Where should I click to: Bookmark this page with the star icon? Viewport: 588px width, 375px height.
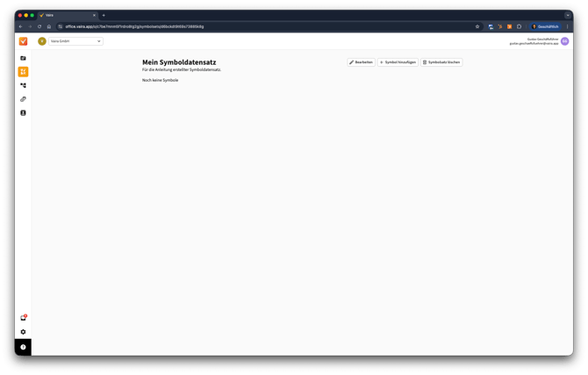click(x=477, y=26)
